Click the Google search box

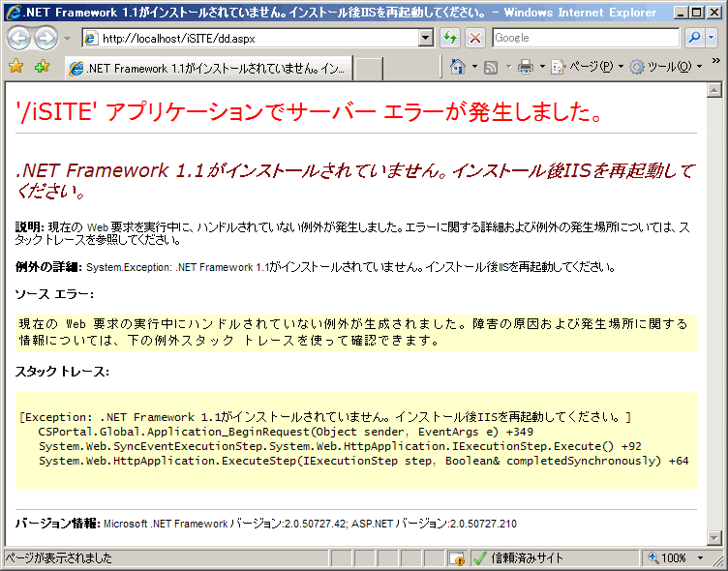click(586, 38)
